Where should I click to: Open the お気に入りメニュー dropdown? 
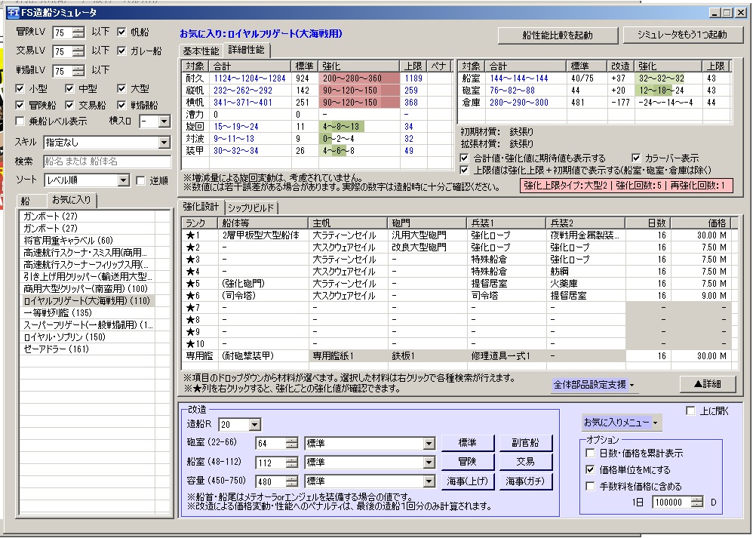point(622,423)
